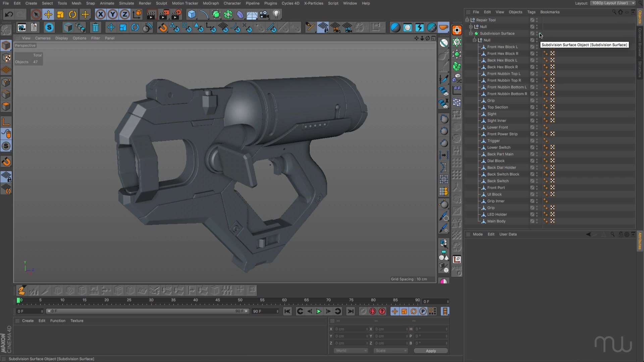Open the Objects menu
This screenshot has width=644, height=362.
point(515,12)
